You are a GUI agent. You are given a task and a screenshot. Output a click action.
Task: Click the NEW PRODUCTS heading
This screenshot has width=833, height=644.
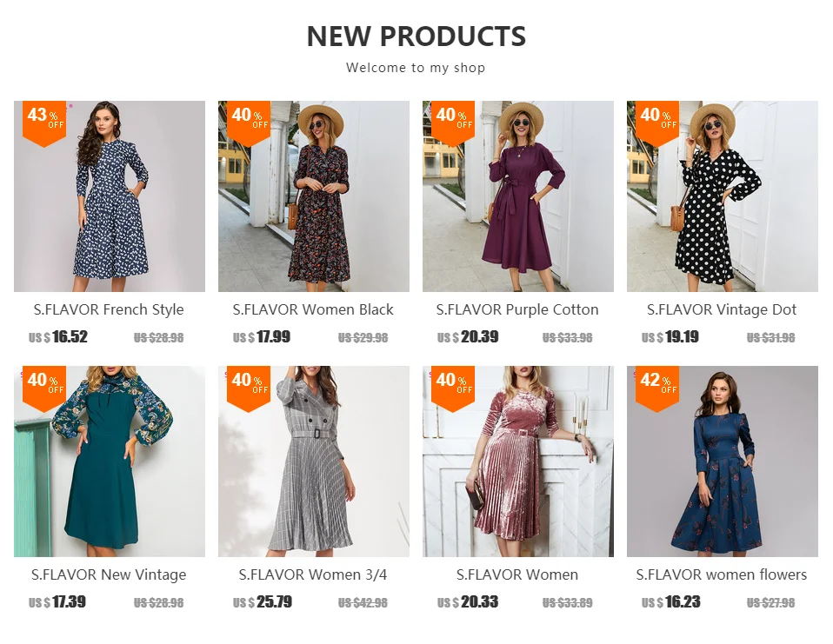point(416,37)
